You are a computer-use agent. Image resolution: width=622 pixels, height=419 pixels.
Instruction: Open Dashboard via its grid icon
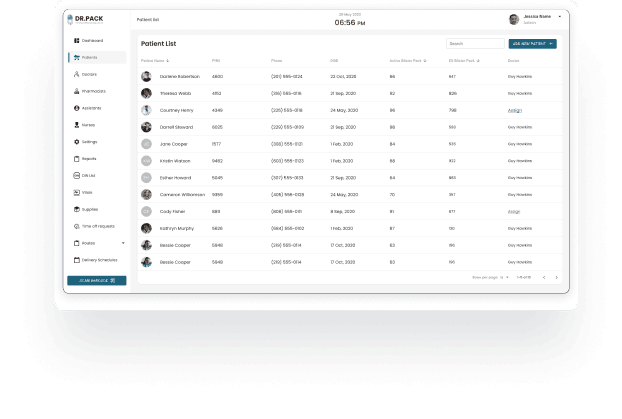(x=77, y=40)
